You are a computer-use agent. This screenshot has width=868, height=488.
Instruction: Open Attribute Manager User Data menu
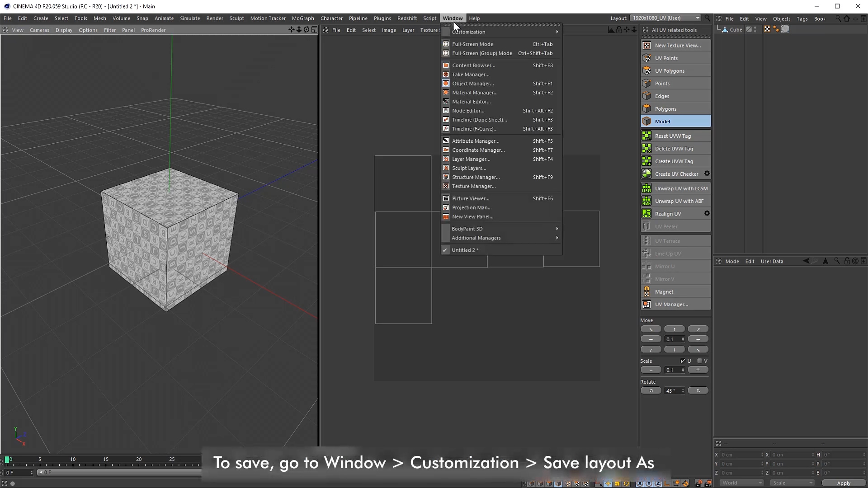point(772,262)
